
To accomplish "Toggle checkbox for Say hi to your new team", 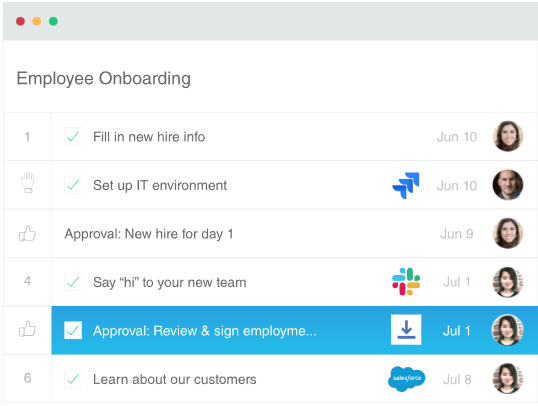I will pyautogui.click(x=73, y=282).
